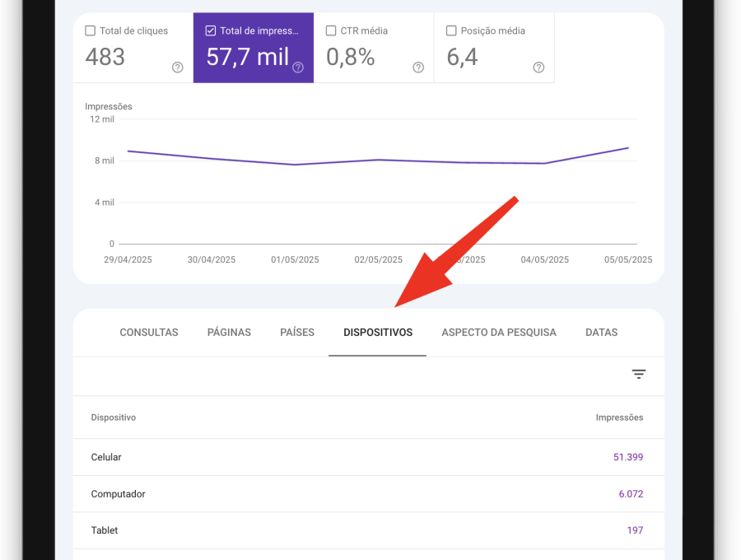Select the Computador device row

pos(369,494)
